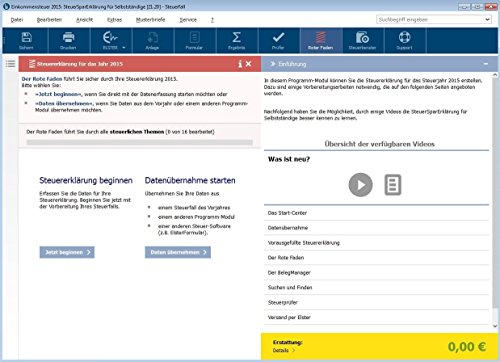Collapse the Einführung panel

coord(486,64)
